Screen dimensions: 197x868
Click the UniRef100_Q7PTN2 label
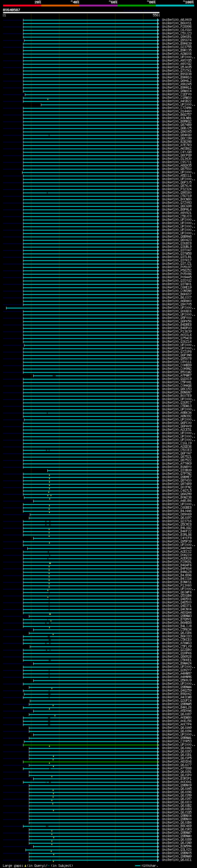tap(177, 474)
